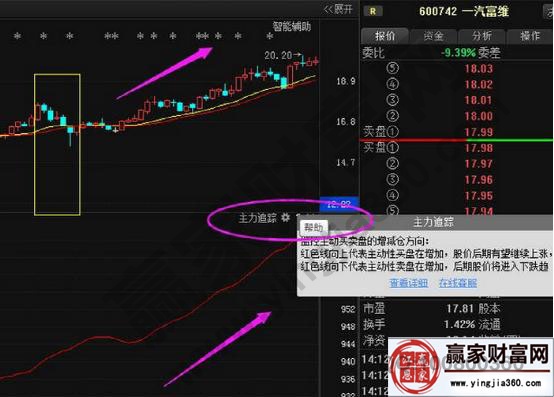The width and height of the screenshot is (554, 397).
Task: Click the 主力追踪 indicator panel label
Action: click(258, 218)
